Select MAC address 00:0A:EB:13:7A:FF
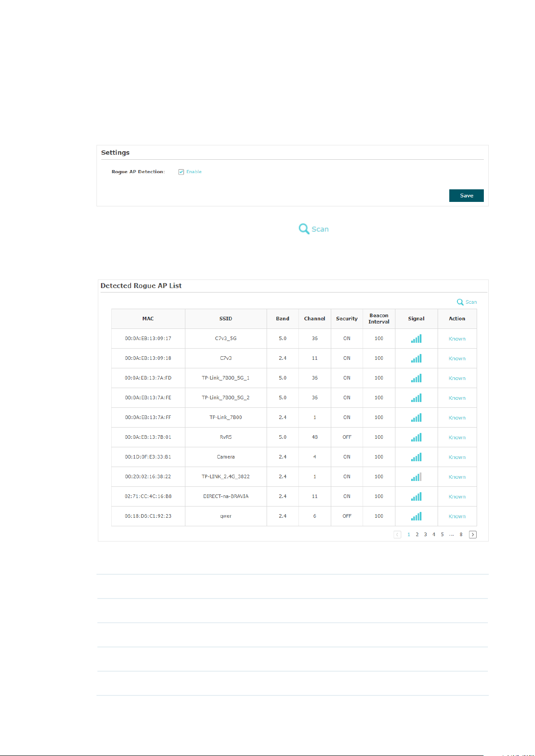This screenshot has height=756, width=535. (148, 417)
